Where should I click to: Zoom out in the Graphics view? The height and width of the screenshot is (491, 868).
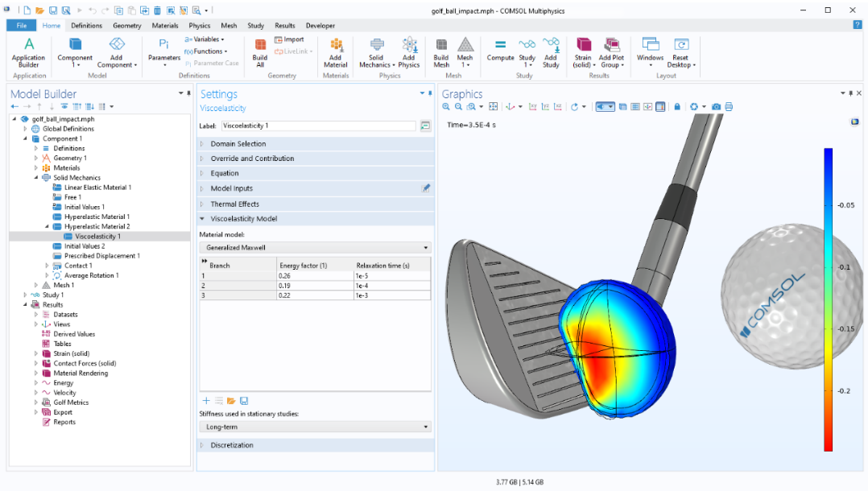click(458, 107)
